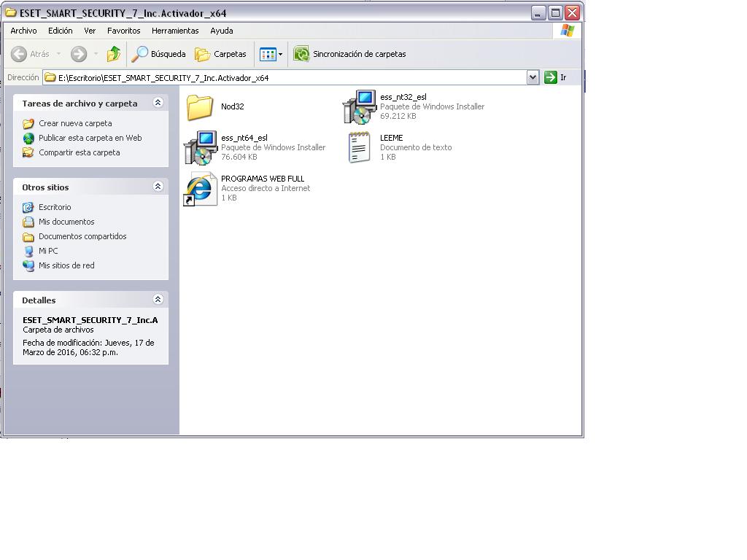Open the Archivo menu
Image resolution: width=747 pixels, height=560 pixels.
coord(23,31)
